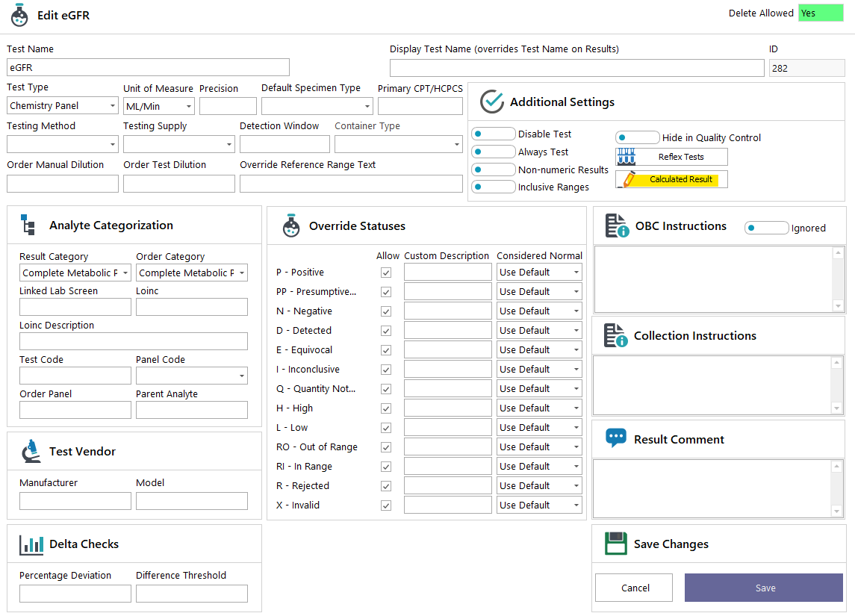This screenshot has width=855, height=616.
Task: Click the Test Name input field
Action: click(149, 68)
